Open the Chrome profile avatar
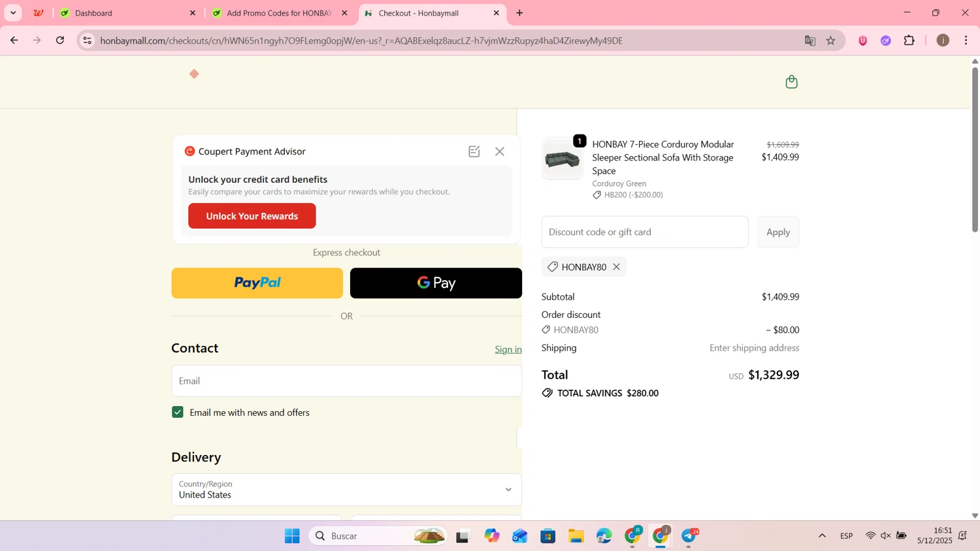 943,40
